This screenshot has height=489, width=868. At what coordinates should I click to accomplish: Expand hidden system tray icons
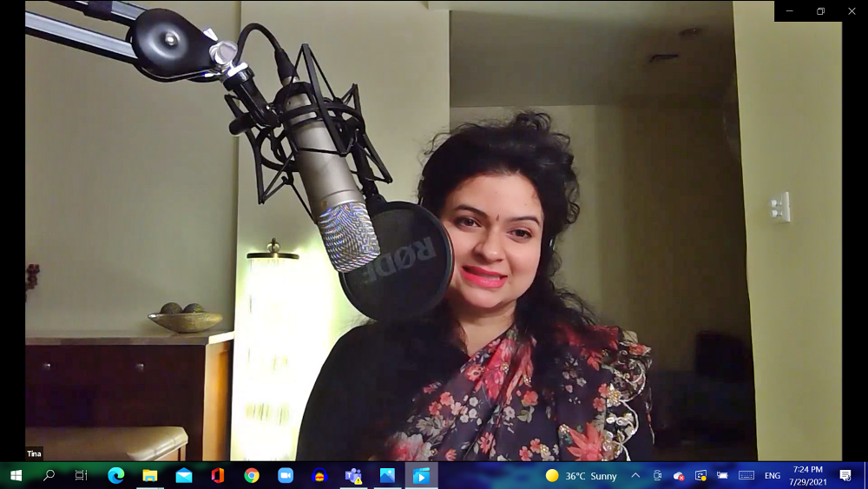pyautogui.click(x=635, y=475)
